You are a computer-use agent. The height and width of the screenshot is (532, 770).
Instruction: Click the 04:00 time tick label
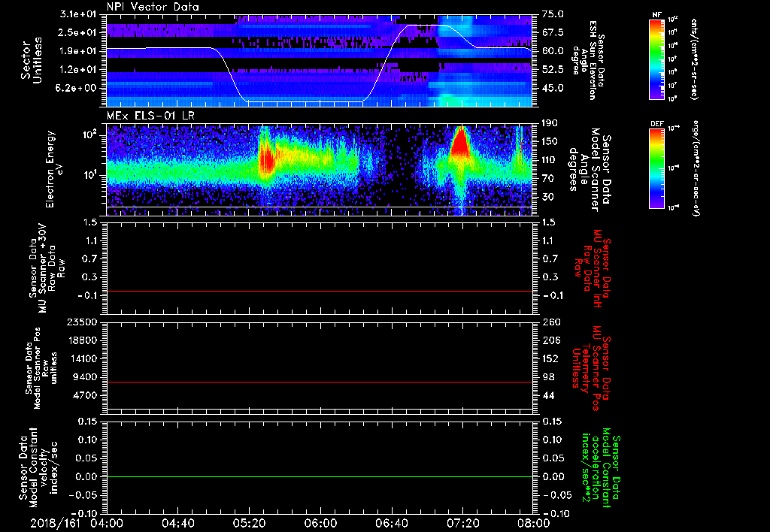point(107,523)
